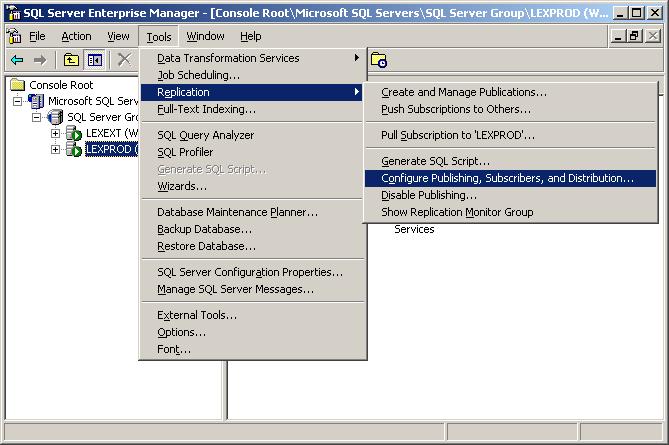Viewport: 669px width, 445px height.
Task: Maximize the Enterprise Manager window
Action: coord(636,13)
